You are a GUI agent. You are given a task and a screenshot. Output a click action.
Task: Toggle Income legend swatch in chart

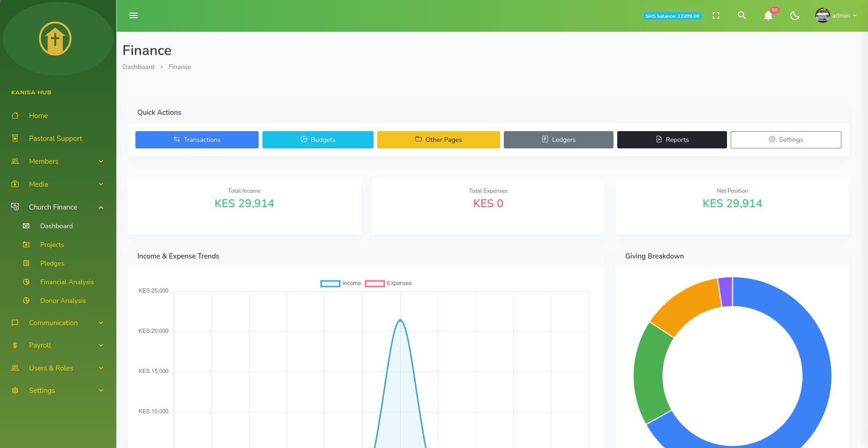[x=331, y=283]
